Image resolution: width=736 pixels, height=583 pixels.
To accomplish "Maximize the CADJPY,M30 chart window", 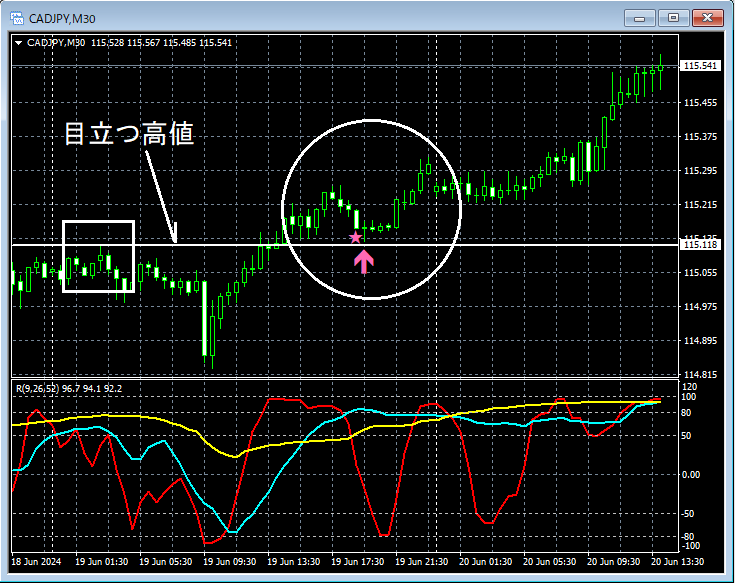I will click(x=673, y=18).
